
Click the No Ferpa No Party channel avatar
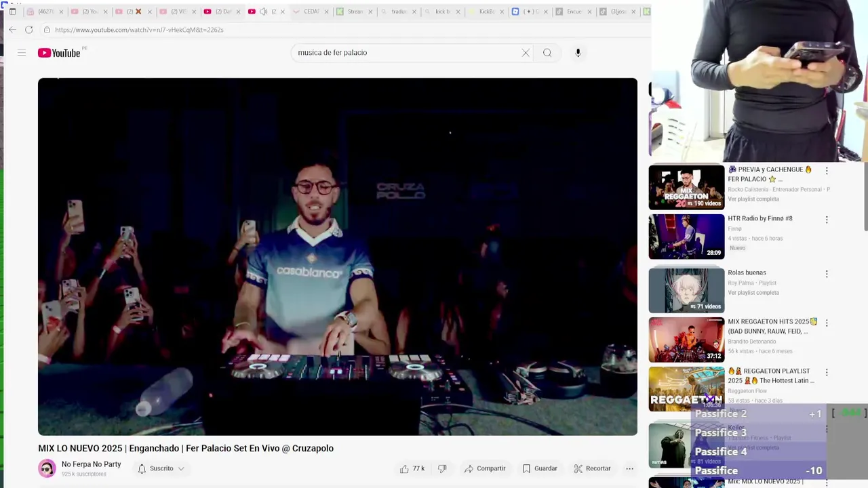pos(47,468)
